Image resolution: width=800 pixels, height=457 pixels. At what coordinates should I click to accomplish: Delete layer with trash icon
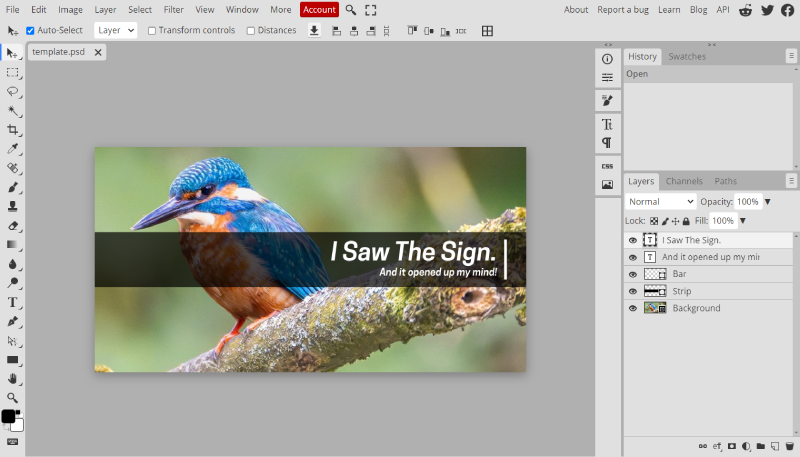point(790,446)
